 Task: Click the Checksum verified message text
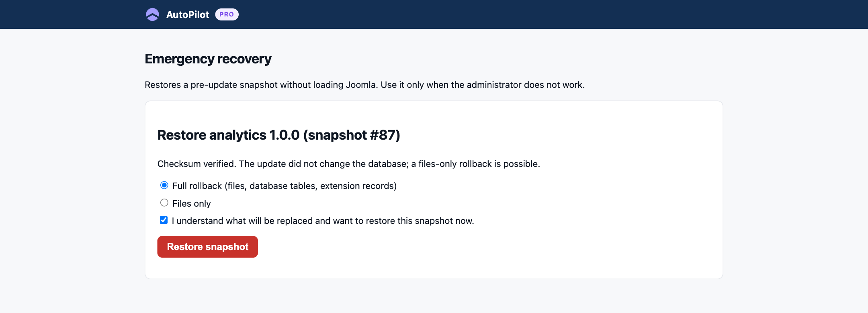point(349,164)
